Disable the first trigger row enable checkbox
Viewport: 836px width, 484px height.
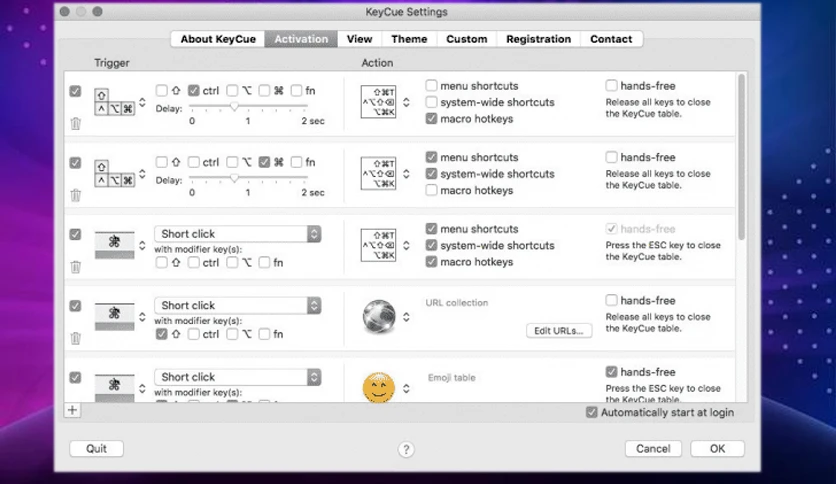click(75, 91)
